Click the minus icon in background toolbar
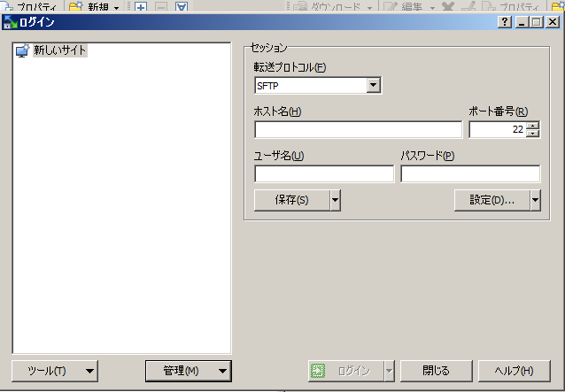 (161, 6)
